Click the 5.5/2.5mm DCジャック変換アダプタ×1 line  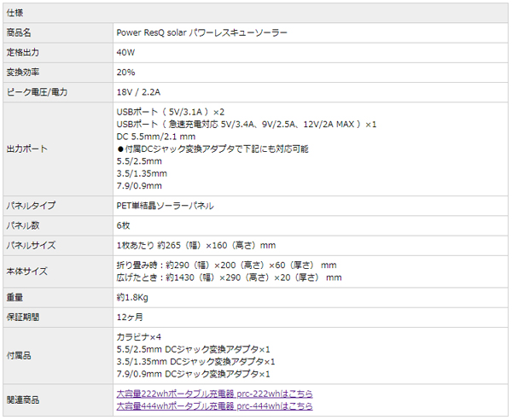[x=194, y=349]
